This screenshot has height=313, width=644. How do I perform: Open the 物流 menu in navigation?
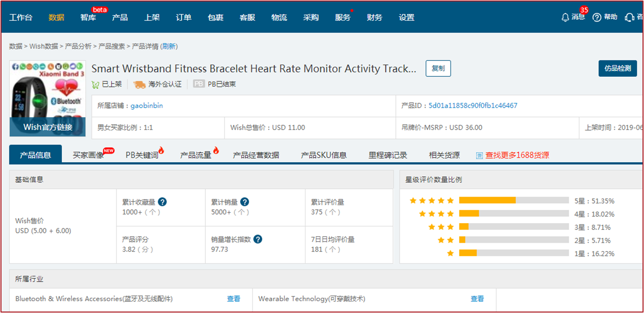click(279, 18)
